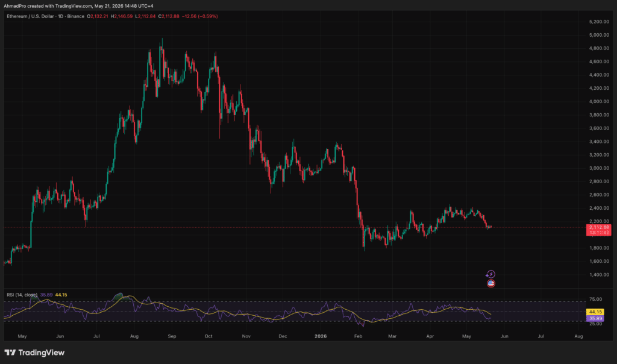Click the 2,400.00 price axis label
617x364 pixels.
coord(599,208)
